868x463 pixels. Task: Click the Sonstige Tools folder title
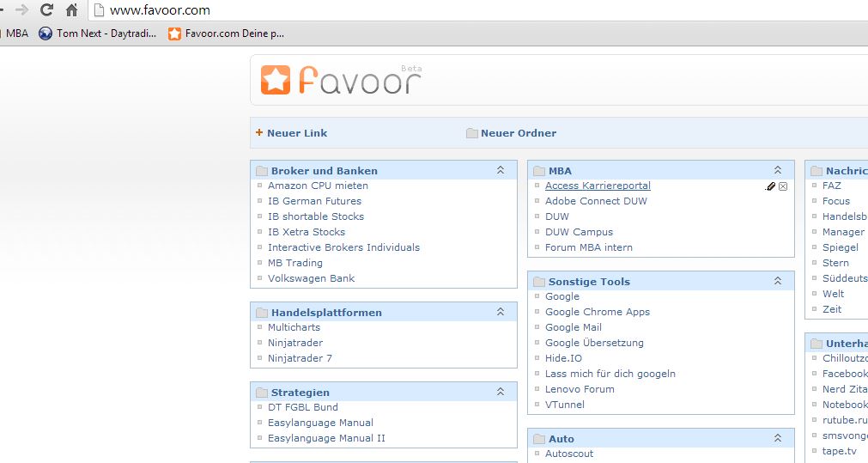point(589,282)
